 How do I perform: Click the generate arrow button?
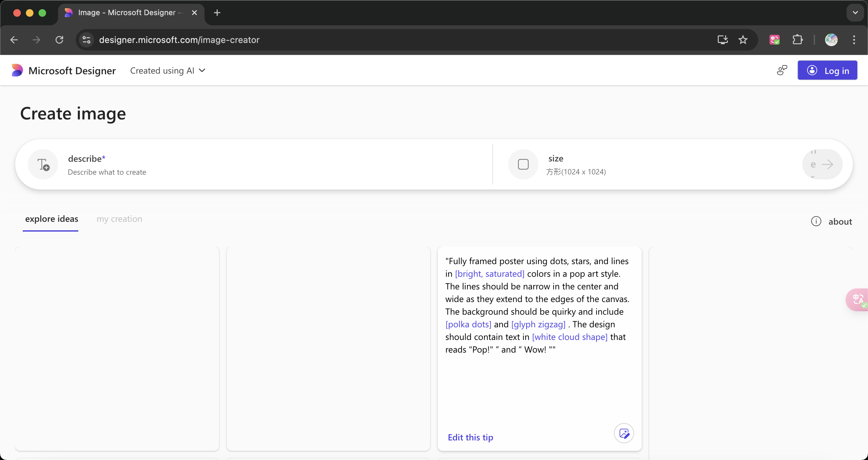pos(823,164)
